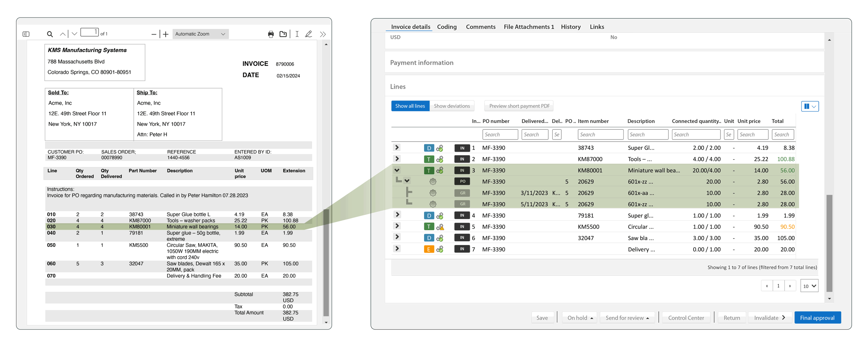
Task: Collapse line 3 for item KM80001
Action: (397, 170)
